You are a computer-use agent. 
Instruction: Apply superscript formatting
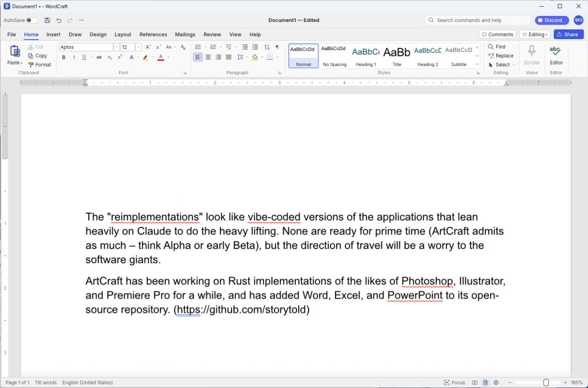120,58
